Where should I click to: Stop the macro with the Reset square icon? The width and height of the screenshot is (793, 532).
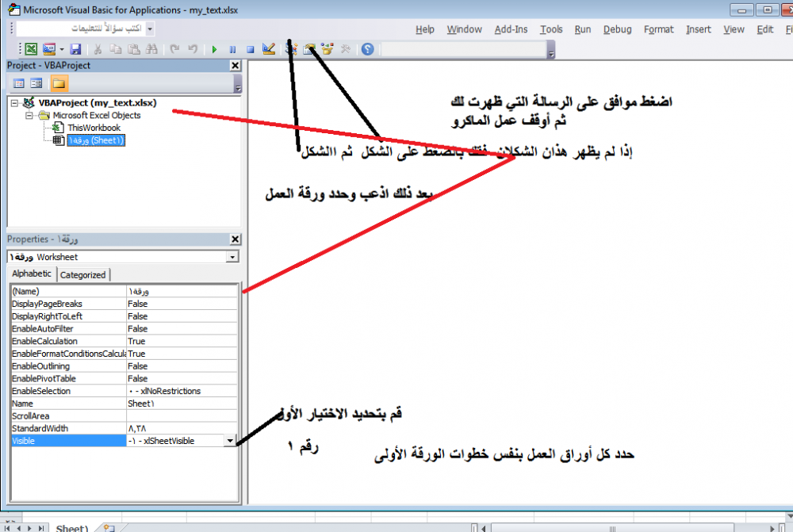click(250, 49)
